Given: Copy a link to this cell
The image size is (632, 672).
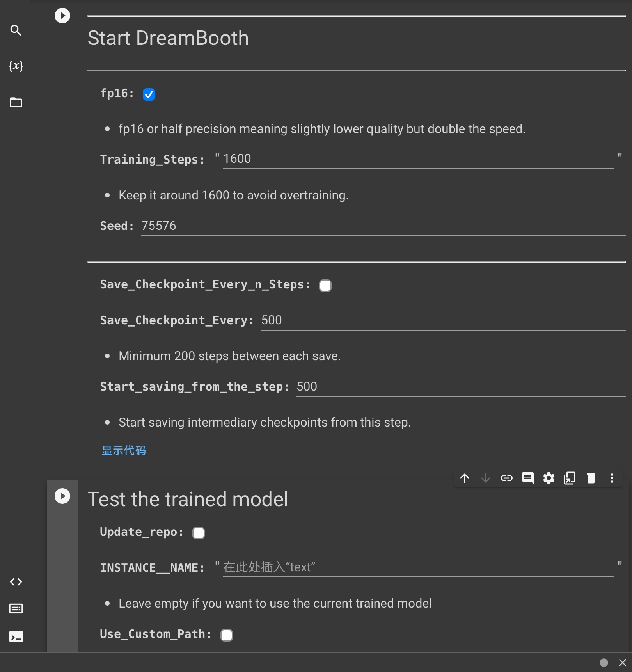Looking at the screenshot, I should tap(506, 478).
